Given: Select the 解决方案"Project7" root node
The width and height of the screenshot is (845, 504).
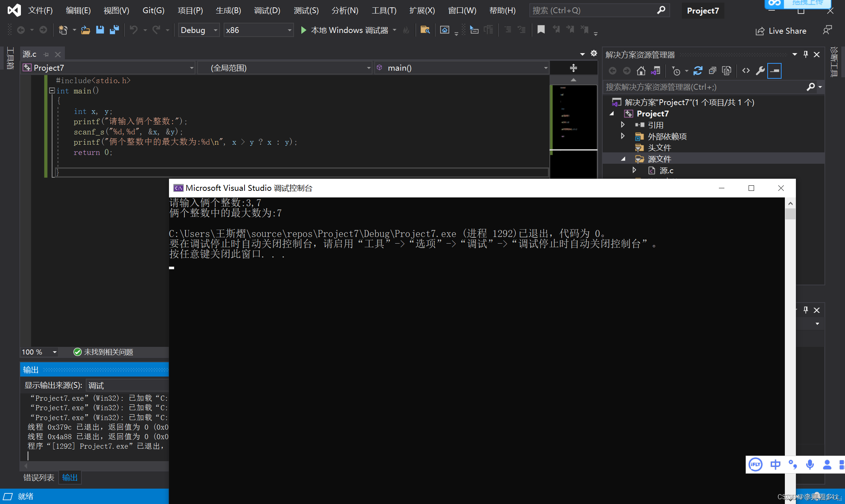Looking at the screenshot, I should (689, 102).
